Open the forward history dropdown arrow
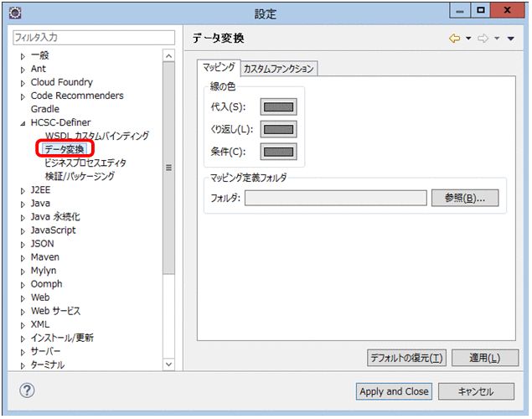Viewport: 532px width, 419px height. 497,39
